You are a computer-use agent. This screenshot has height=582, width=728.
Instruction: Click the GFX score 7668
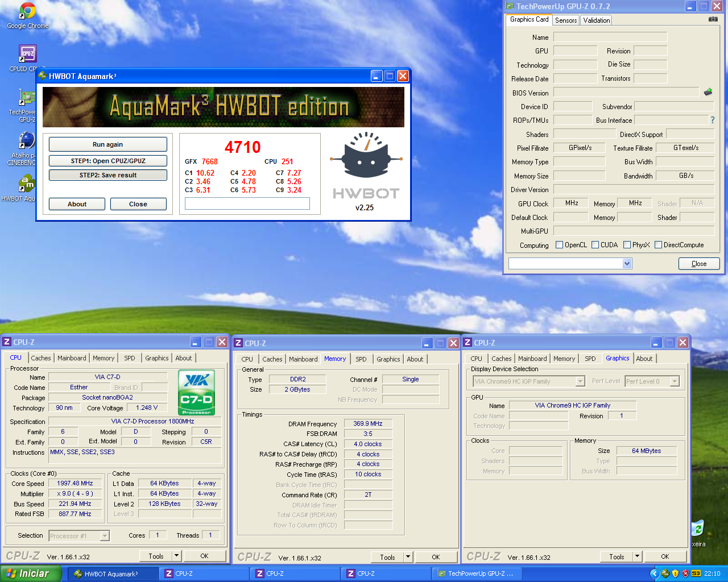pos(210,161)
